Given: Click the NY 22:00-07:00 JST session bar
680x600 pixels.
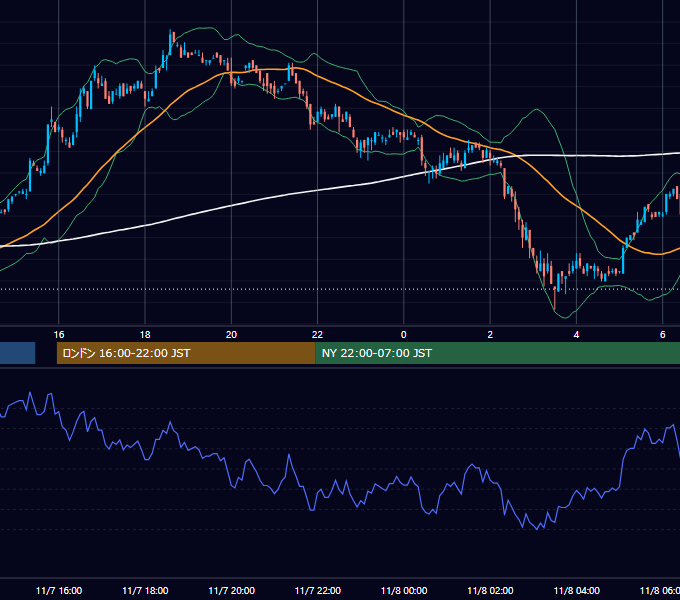Looking at the screenshot, I should coord(497,353).
